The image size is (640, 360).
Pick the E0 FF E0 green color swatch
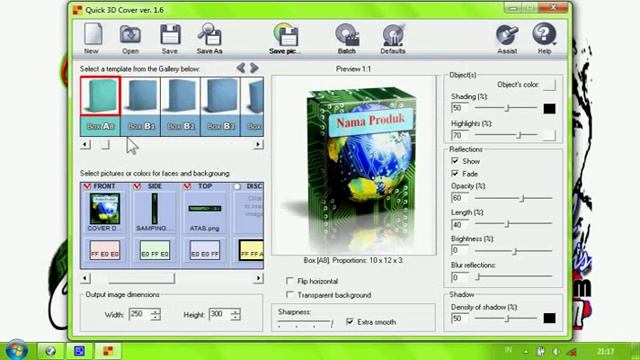coord(155,250)
